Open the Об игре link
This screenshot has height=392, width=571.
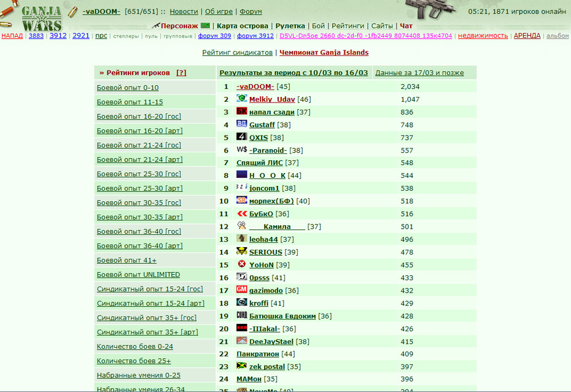tap(219, 12)
